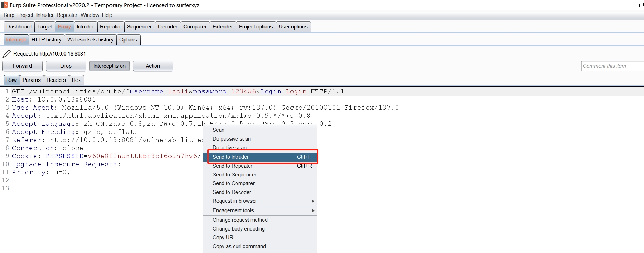This screenshot has height=253, width=644.
Task: Click the Comment this item field
Action: 612,66
